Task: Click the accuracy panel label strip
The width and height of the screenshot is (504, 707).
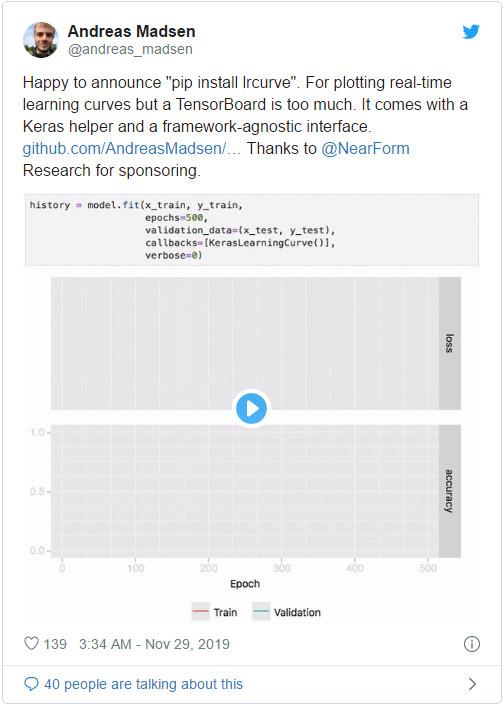Action: (449, 491)
